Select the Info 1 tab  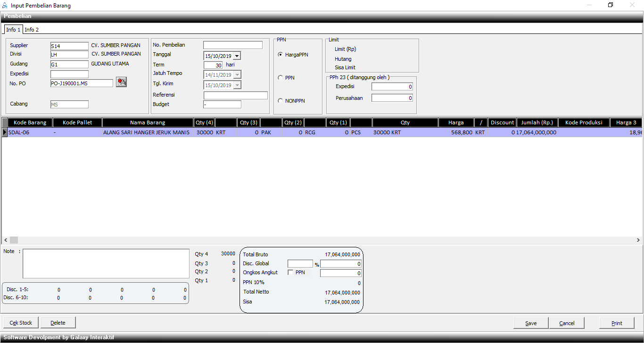point(13,30)
